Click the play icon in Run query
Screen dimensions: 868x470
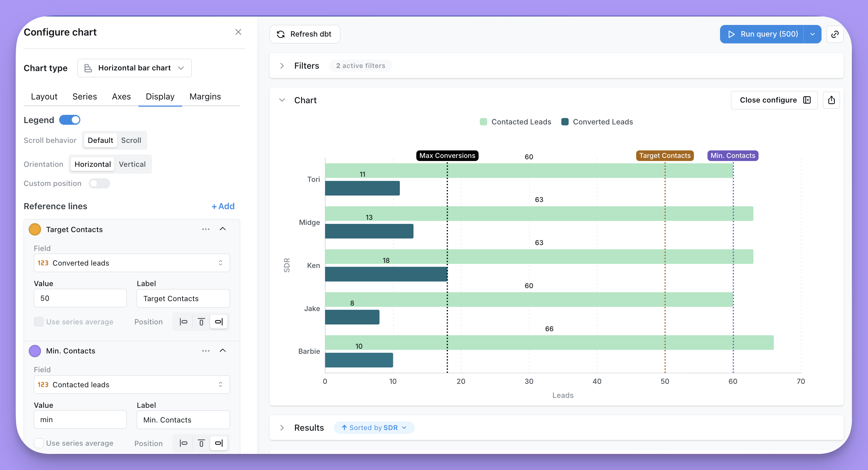pyautogui.click(x=731, y=34)
